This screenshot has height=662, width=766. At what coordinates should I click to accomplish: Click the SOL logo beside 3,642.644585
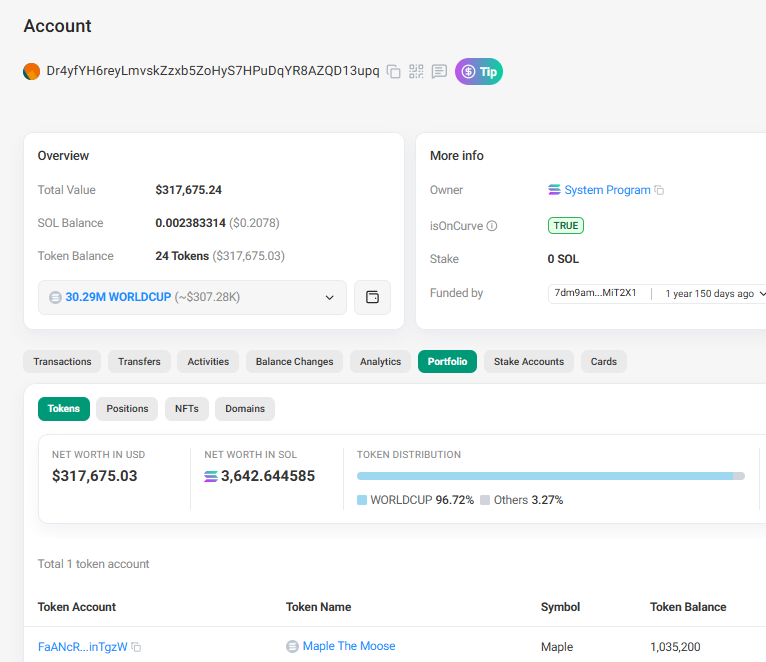click(211, 476)
